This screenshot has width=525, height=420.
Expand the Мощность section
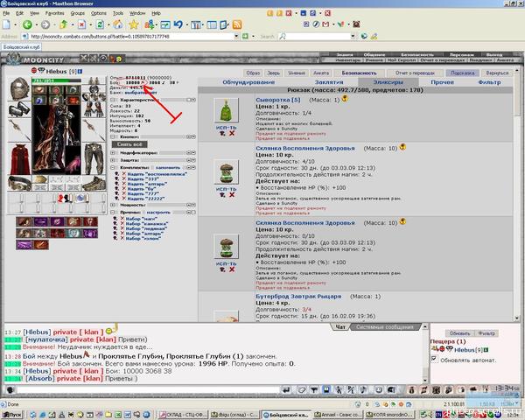[x=113, y=205]
